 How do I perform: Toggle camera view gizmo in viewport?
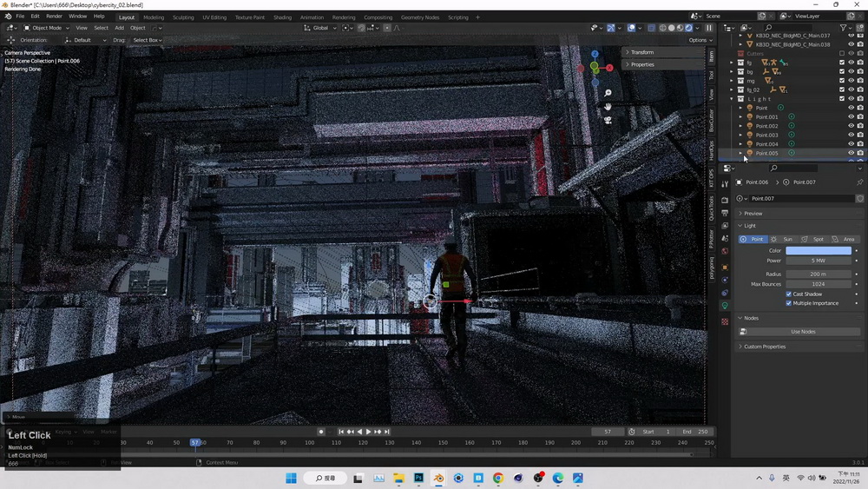point(608,120)
